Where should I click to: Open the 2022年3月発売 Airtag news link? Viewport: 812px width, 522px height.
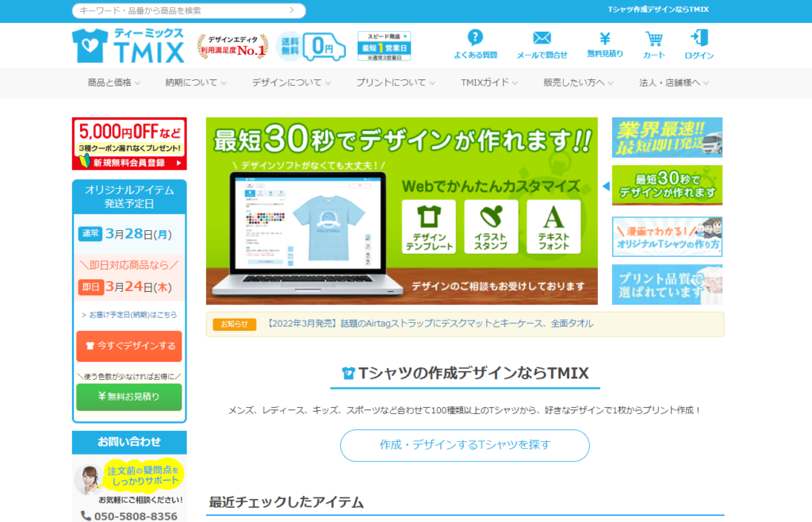tap(430, 324)
